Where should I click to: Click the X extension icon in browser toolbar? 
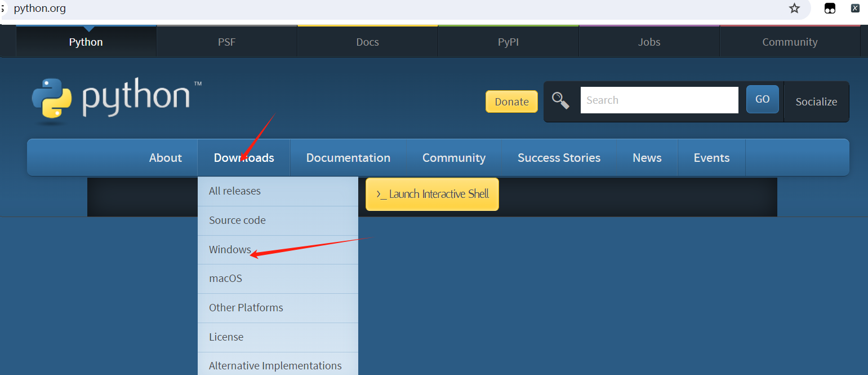pyautogui.click(x=855, y=8)
